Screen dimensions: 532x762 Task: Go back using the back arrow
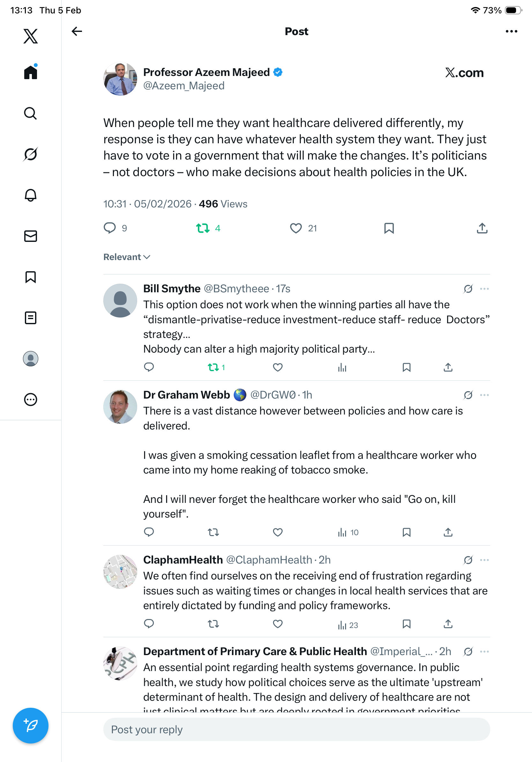[x=77, y=32]
